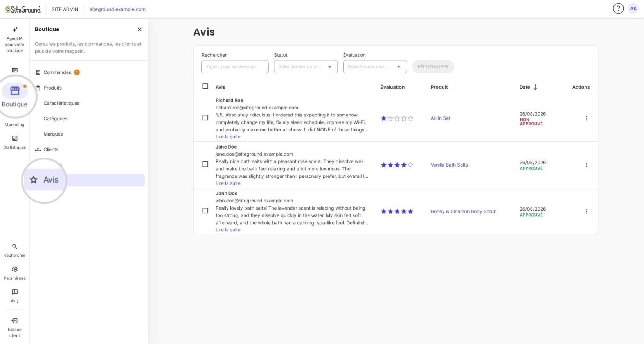
Task: Open the help question mark icon
Action: 618,8
